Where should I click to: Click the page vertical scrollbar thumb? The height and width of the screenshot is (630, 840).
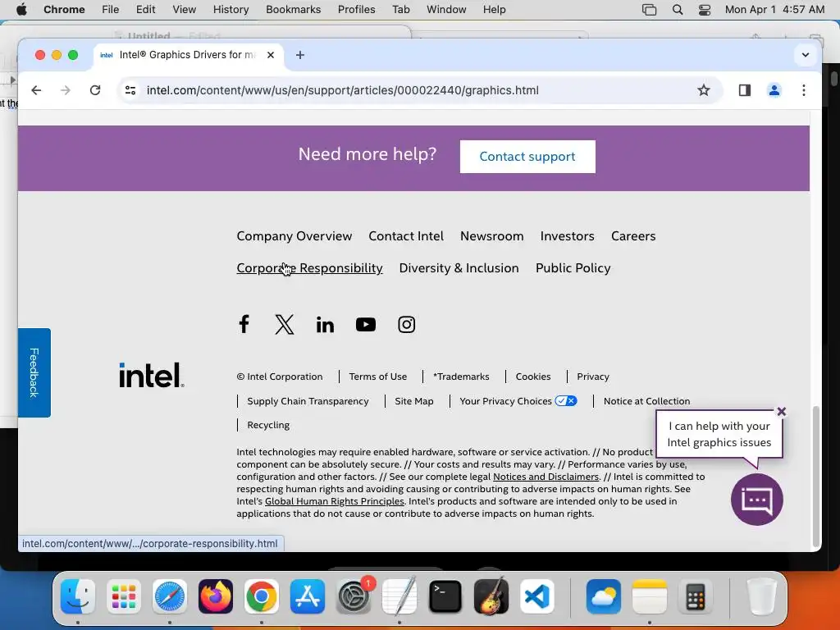pos(816,476)
